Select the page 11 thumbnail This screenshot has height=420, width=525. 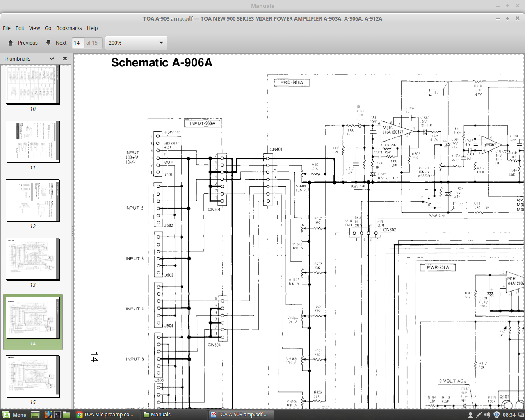(33, 142)
